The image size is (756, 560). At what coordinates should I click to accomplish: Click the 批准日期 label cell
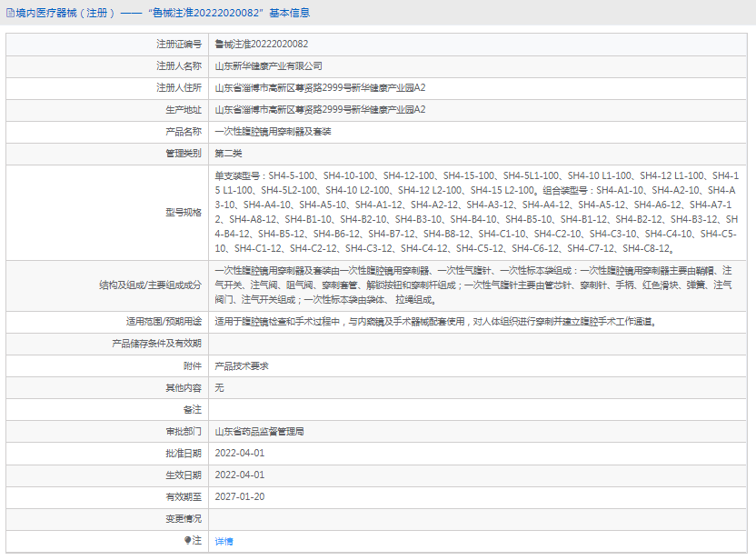pyautogui.click(x=107, y=454)
